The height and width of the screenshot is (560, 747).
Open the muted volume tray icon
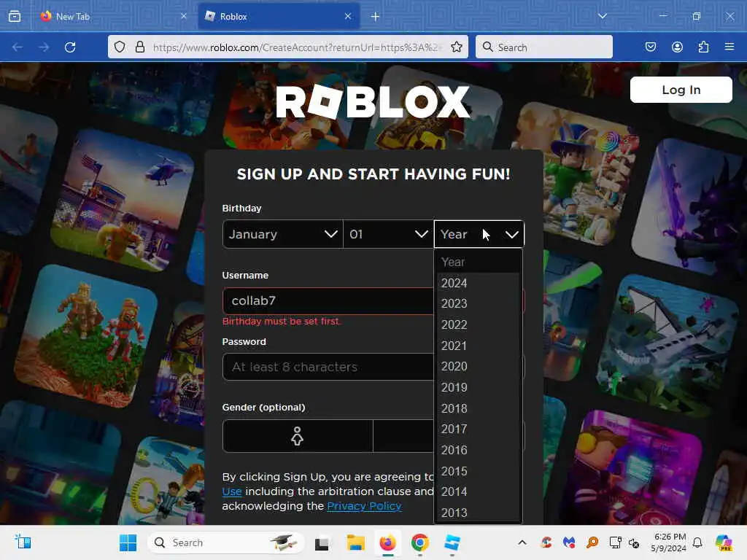click(x=634, y=542)
